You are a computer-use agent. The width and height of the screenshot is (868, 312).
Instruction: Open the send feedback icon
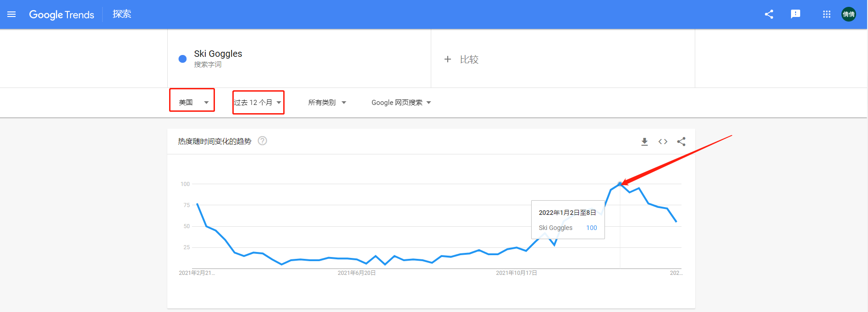tap(796, 14)
